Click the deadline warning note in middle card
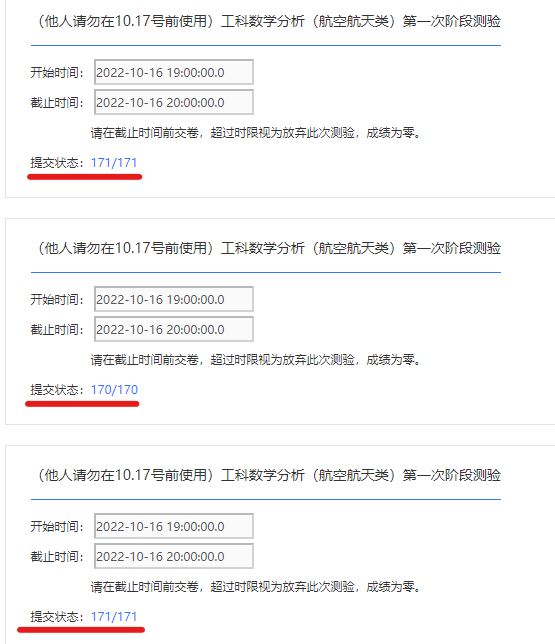This screenshot has height=644, width=555. (x=256, y=360)
